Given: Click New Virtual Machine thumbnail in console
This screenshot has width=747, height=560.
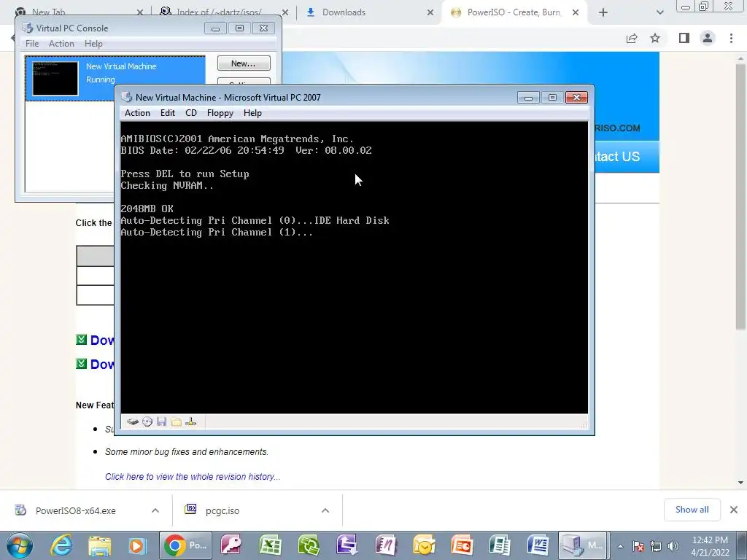Looking at the screenshot, I should click(x=55, y=78).
